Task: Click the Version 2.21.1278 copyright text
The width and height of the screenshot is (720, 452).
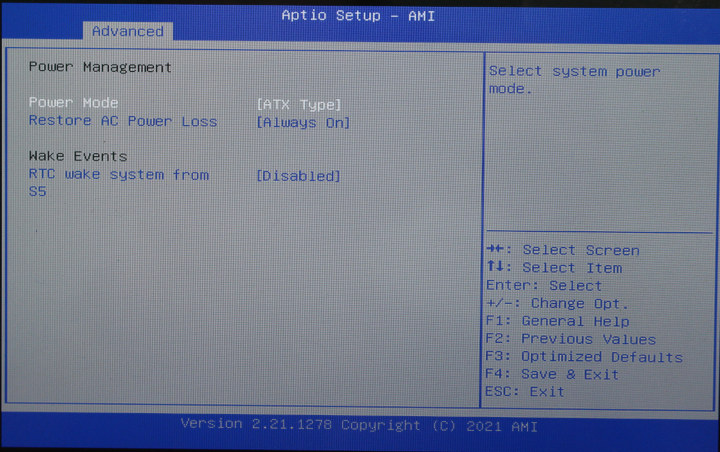Action: point(359,425)
